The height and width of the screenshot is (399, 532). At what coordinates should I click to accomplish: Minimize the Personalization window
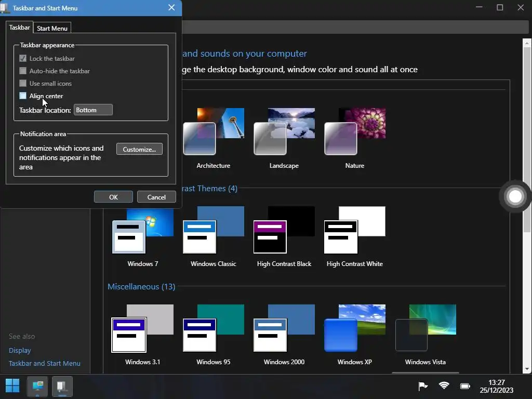[x=479, y=7]
